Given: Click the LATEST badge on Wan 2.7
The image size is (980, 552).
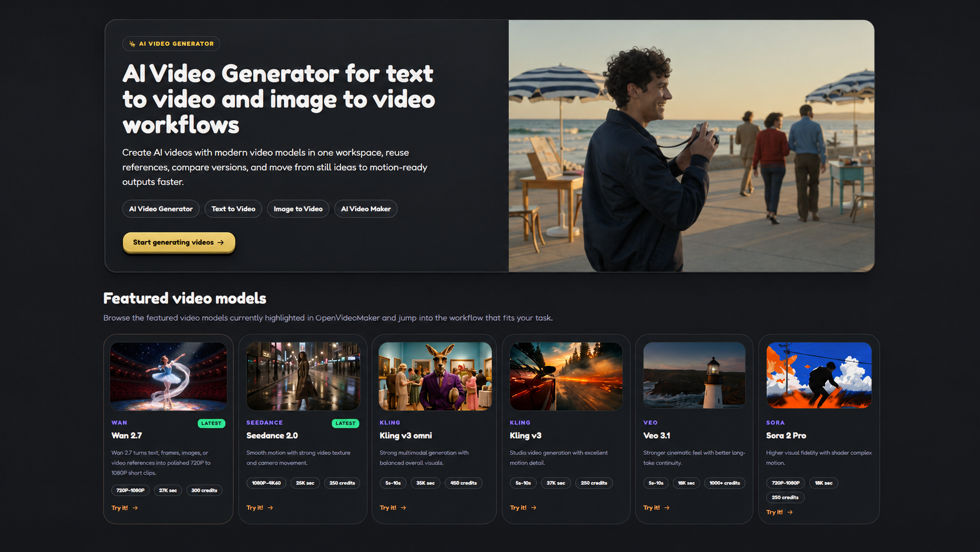Looking at the screenshot, I should (x=211, y=424).
